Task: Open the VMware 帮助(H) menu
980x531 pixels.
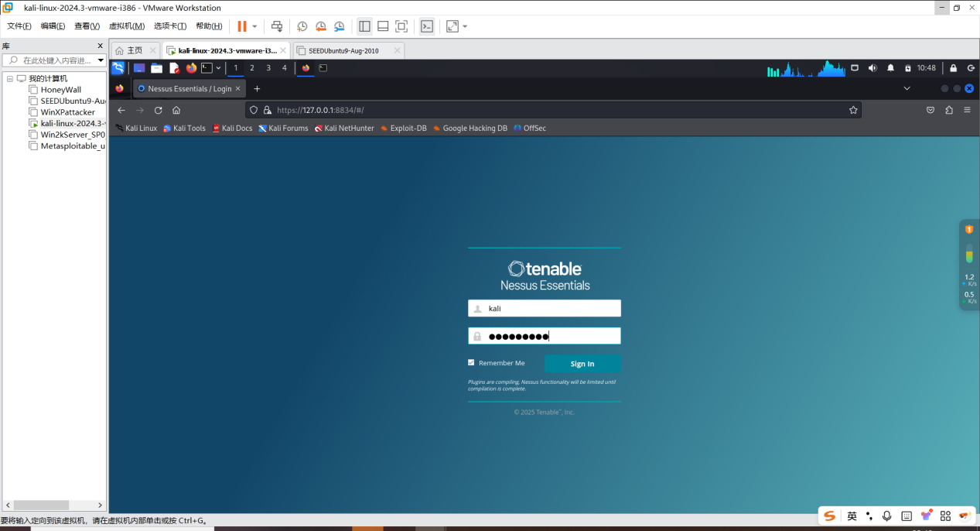Action: (209, 26)
